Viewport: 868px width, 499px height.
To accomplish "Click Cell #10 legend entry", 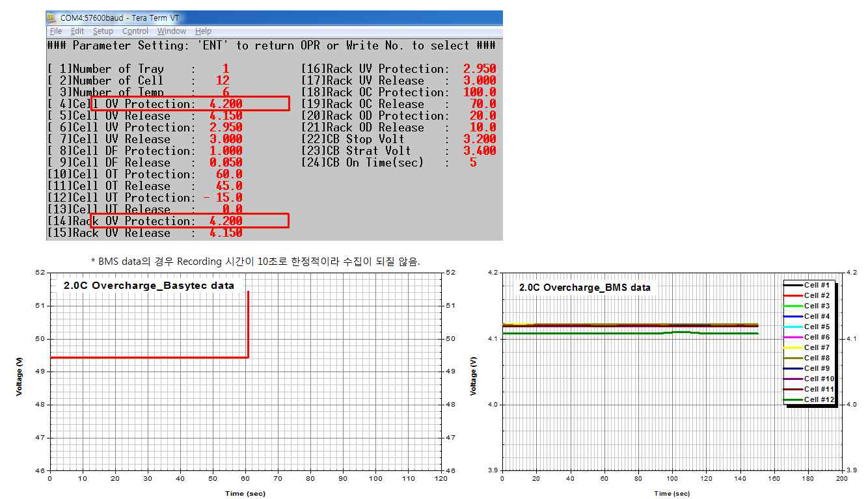I will (x=809, y=379).
